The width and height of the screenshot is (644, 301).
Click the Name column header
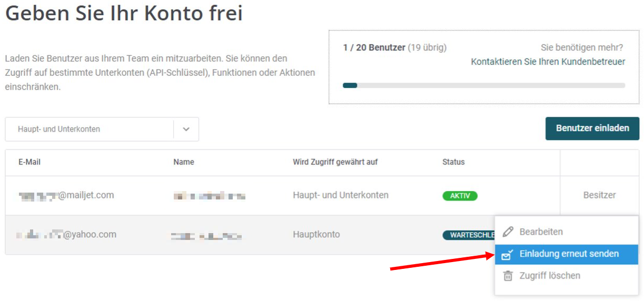coord(184,162)
